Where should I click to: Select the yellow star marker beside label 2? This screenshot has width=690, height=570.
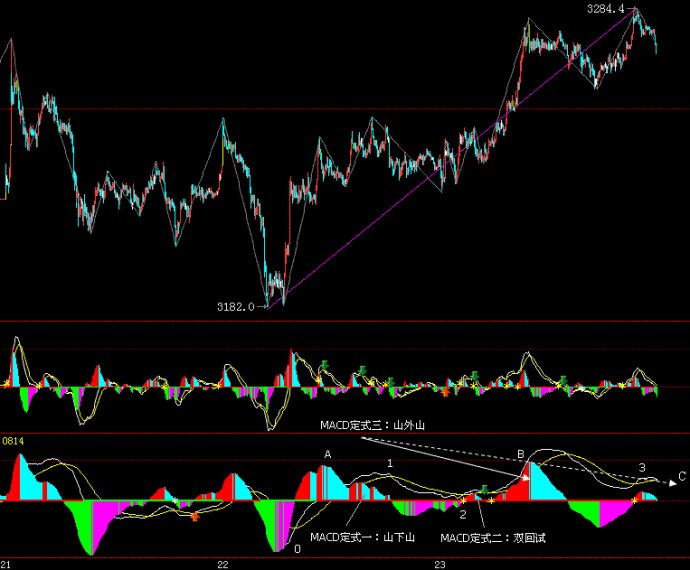(x=463, y=501)
